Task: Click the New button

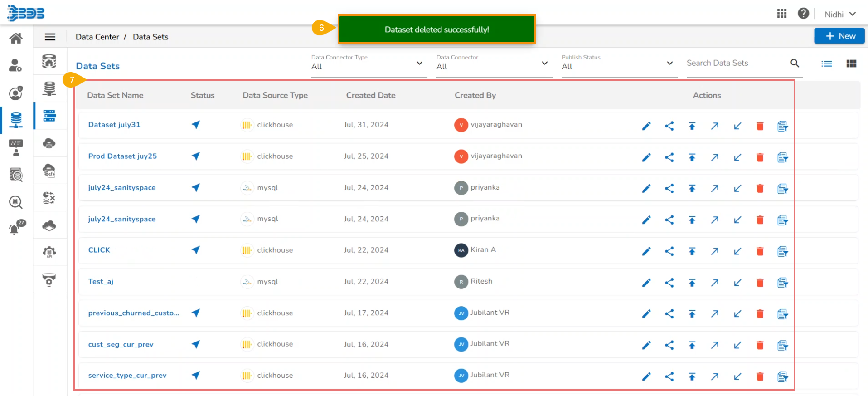Action: [839, 36]
